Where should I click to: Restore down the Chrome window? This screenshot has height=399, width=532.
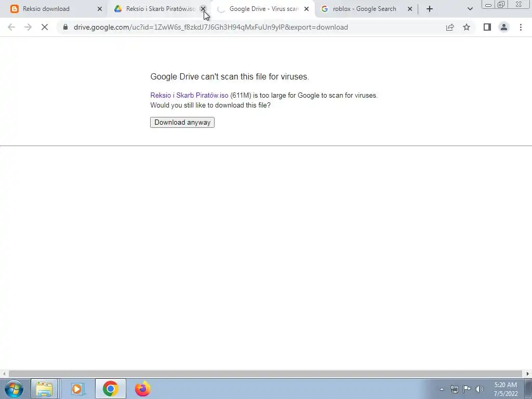tap(501, 4)
